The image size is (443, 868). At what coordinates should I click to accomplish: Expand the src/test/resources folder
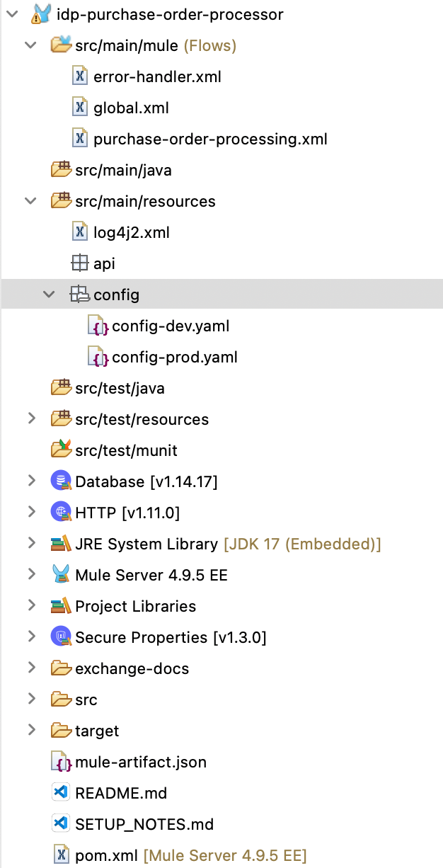click(x=31, y=418)
